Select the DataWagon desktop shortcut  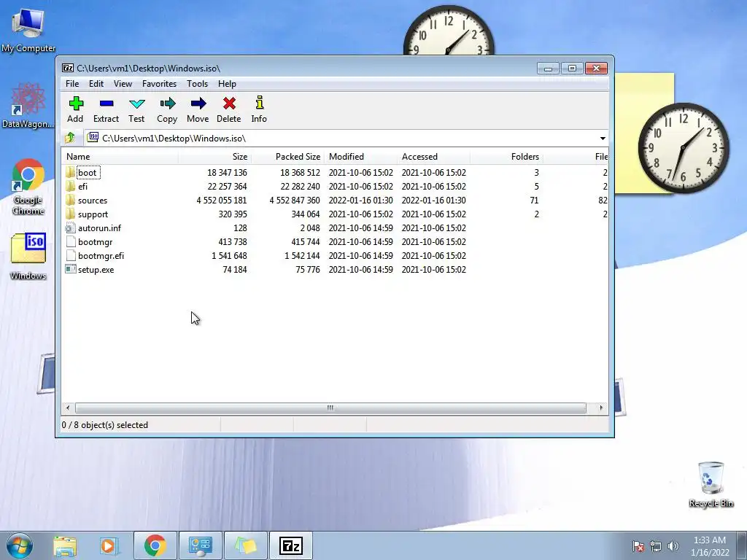pos(28,106)
